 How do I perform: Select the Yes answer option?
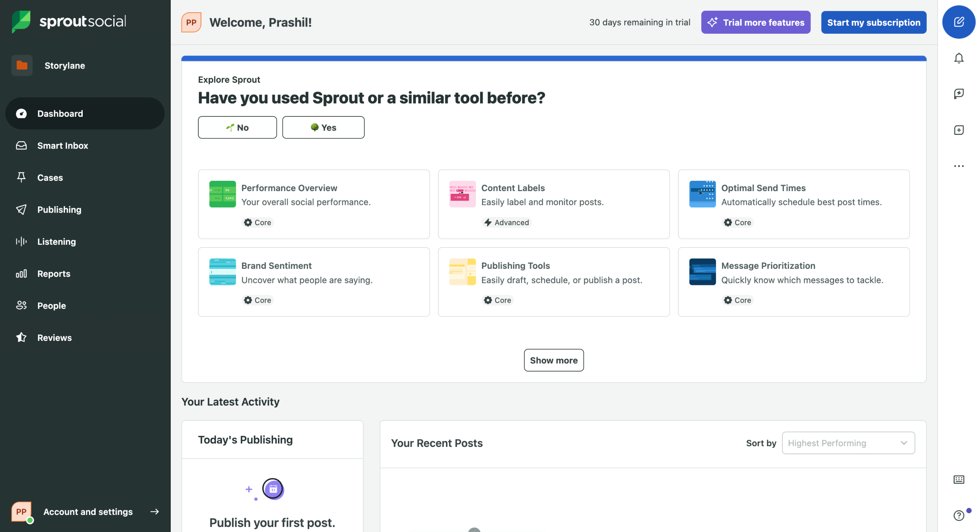[x=323, y=128]
